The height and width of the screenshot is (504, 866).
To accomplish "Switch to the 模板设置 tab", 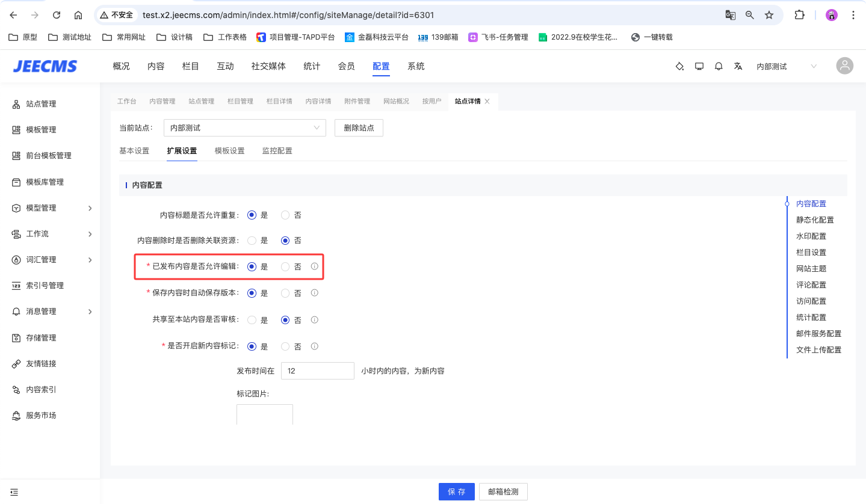I will point(229,151).
